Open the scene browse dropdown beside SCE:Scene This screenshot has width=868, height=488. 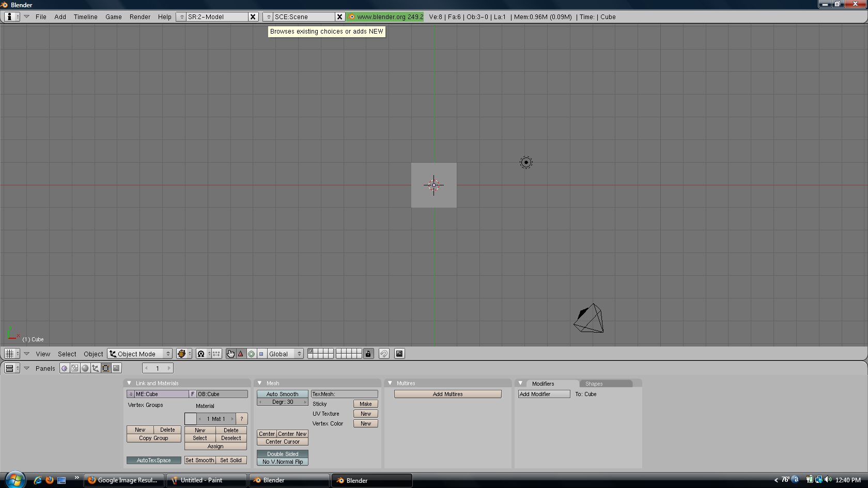[268, 17]
